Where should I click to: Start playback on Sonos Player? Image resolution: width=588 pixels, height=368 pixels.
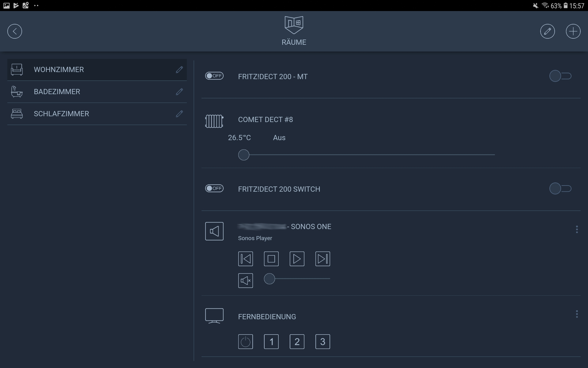(297, 259)
